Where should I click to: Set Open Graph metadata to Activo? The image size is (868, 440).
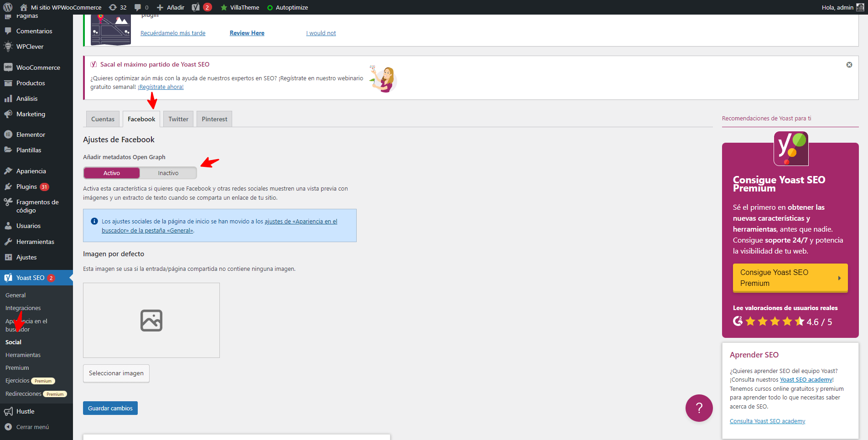pos(112,173)
